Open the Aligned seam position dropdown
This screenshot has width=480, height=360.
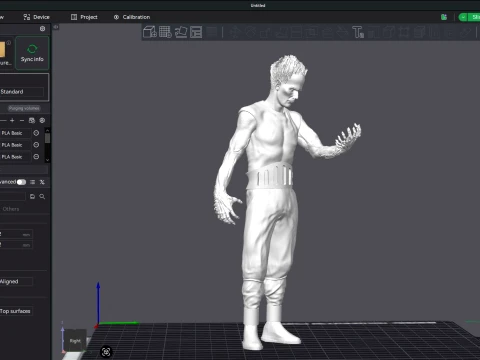(16, 281)
